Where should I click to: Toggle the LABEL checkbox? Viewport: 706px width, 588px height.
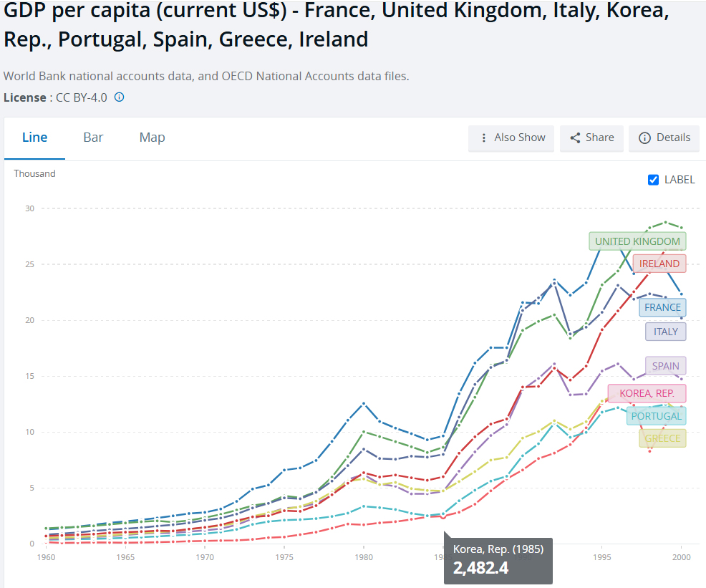click(653, 180)
